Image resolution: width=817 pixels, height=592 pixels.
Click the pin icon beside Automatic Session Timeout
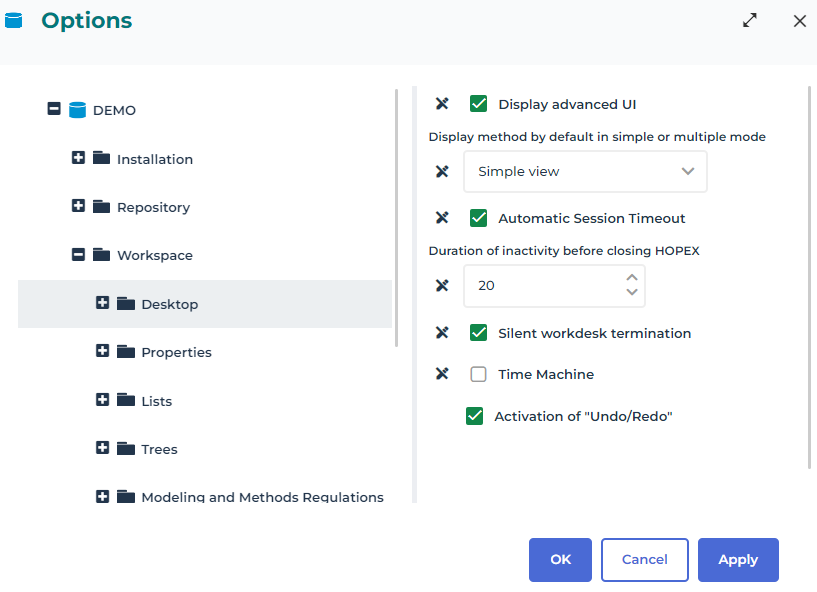[x=442, y=218]
